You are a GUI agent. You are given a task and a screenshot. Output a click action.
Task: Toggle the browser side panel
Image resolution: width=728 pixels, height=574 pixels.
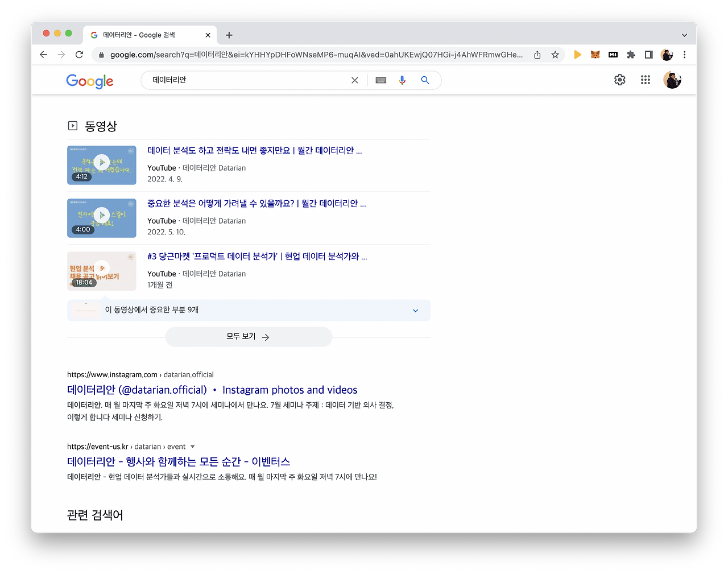(x=648, y=55)
